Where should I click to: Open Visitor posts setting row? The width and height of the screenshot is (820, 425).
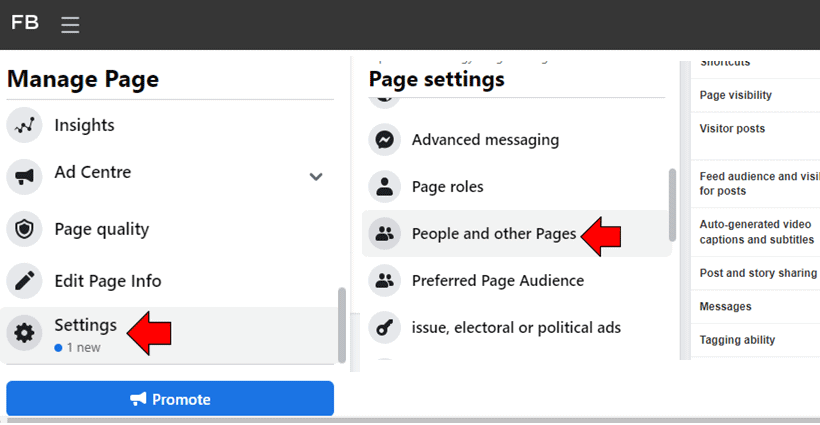click(x=733, y=129)
